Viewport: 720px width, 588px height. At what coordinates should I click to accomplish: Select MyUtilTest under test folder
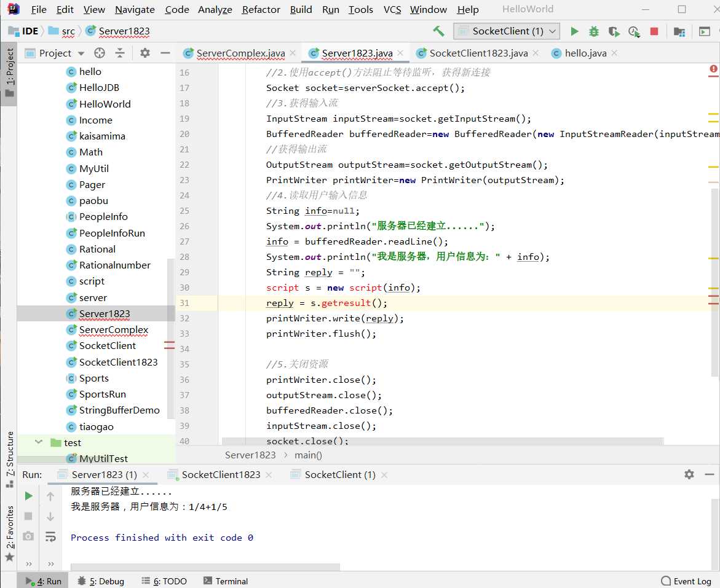coord(103,458)
